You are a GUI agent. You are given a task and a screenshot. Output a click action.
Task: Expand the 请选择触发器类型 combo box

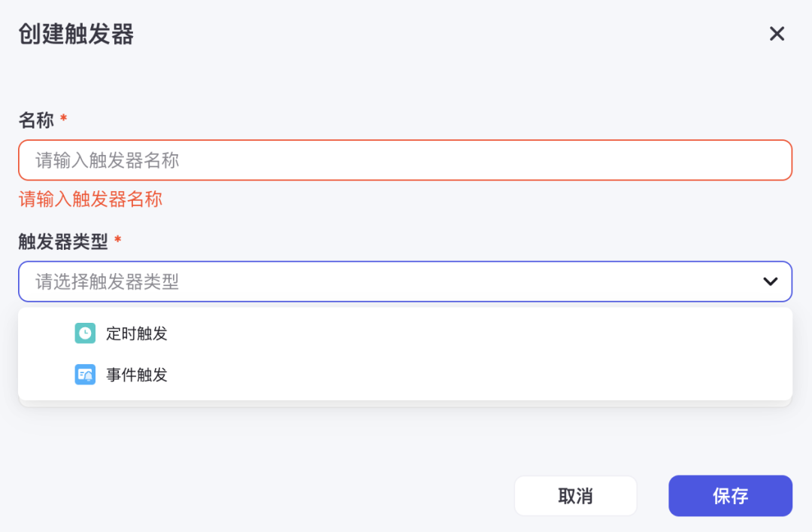[406, 281]
